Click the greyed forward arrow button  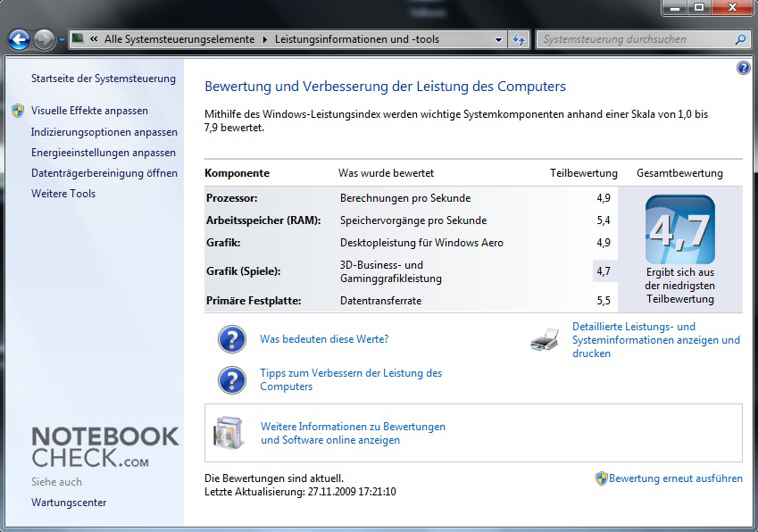tap(44, 39)
